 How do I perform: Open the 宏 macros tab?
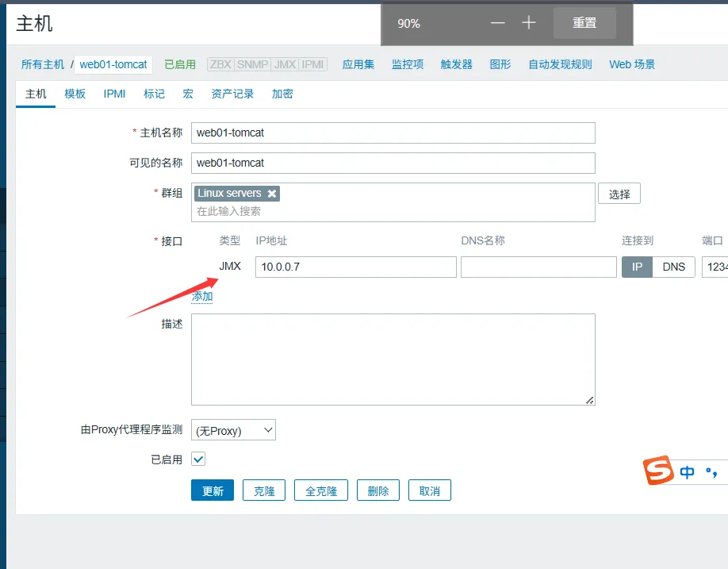tap(188, 94)
